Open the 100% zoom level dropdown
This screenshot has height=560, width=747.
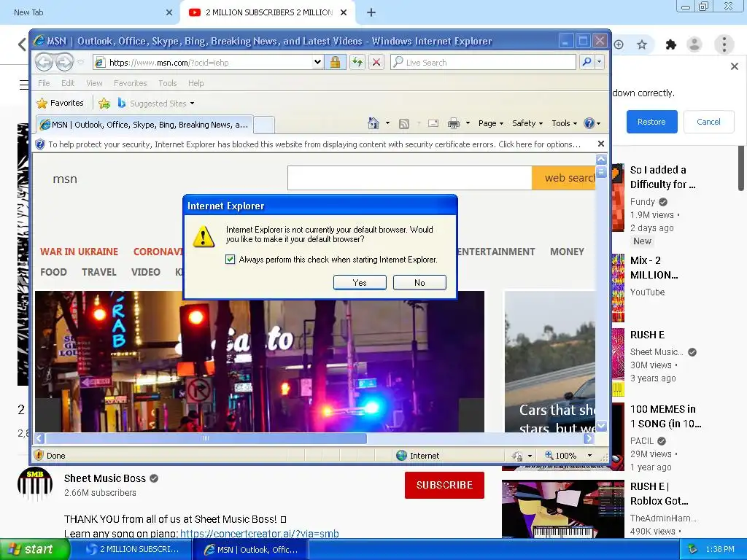pos(589,456)
